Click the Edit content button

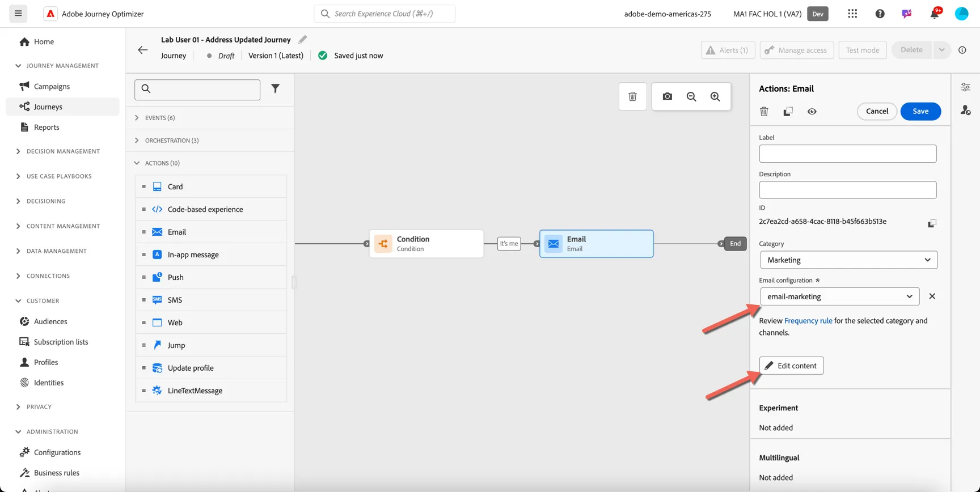click(x=791, y=366)
